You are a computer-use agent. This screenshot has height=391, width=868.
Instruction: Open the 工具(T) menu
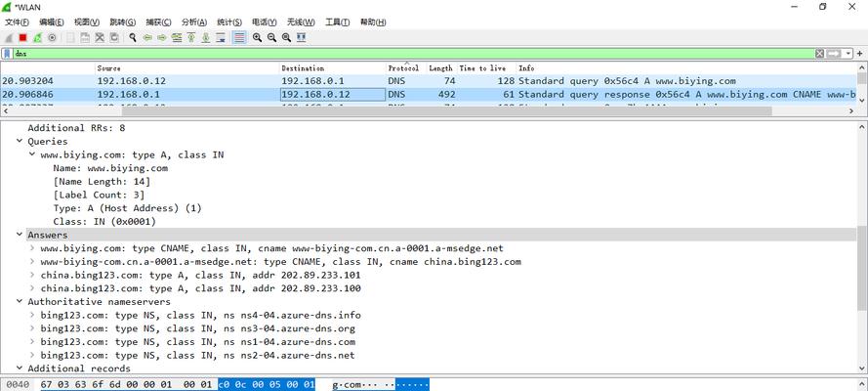337,22
